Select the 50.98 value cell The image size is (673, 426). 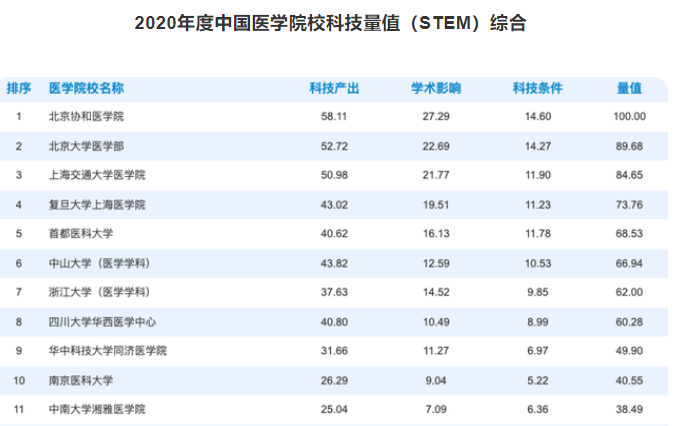tap(334, 175)
